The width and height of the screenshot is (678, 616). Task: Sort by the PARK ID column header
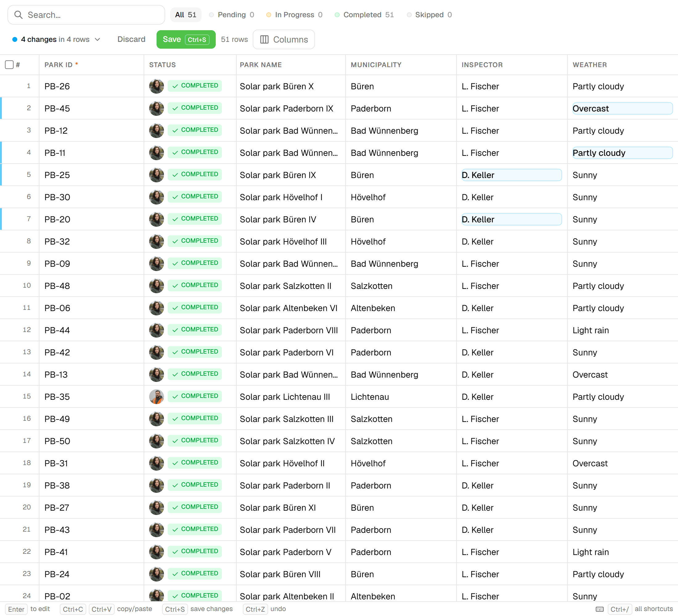point(92,64)
